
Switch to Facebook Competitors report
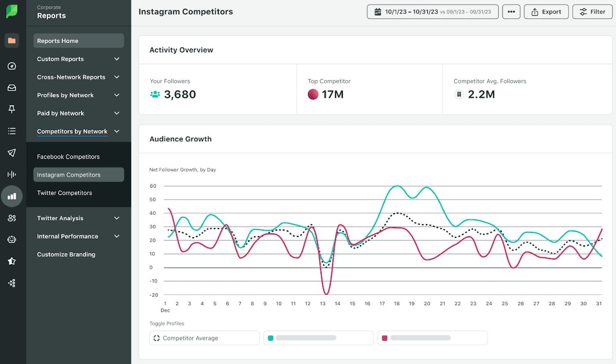point(68,157)
